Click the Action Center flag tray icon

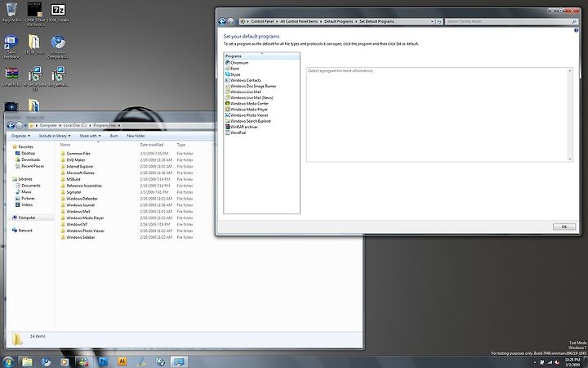coord(542,362)
